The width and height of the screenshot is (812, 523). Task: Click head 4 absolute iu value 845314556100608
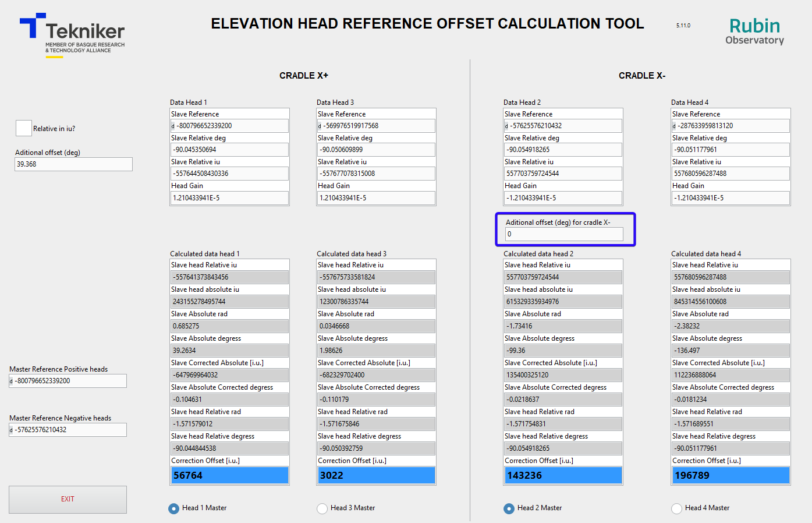pyautogui.click(x=731, y=302)
